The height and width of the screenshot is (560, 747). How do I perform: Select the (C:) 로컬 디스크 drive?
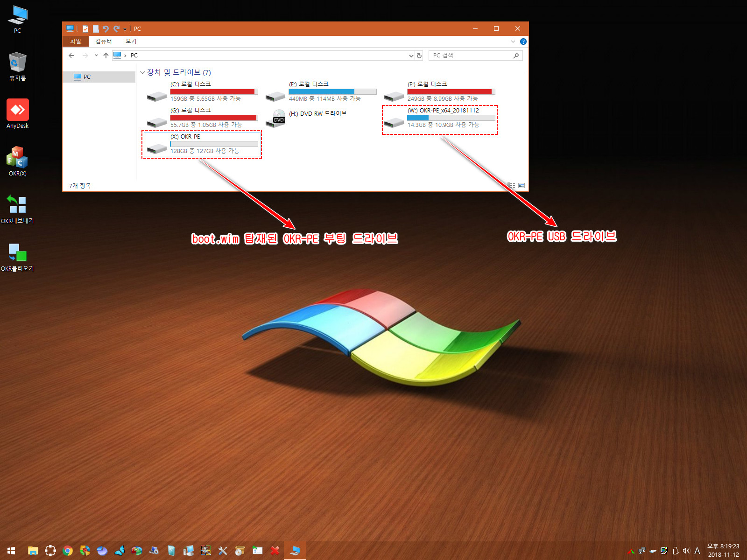(x=202, y=91)
